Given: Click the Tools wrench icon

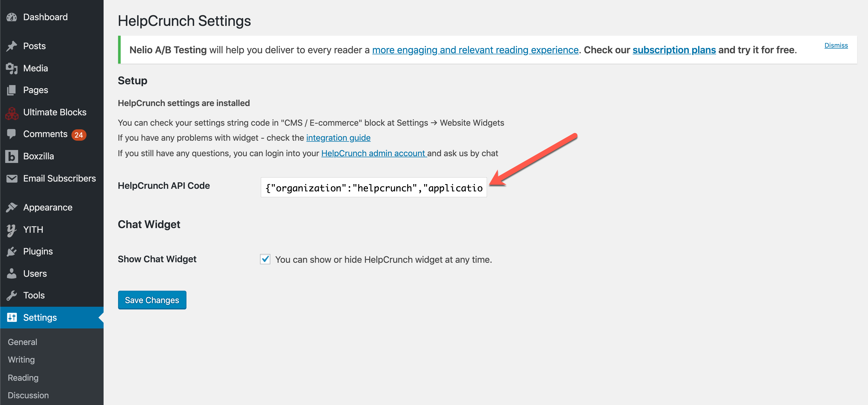Looking at the screenshot, I should [x=12, y=295].
